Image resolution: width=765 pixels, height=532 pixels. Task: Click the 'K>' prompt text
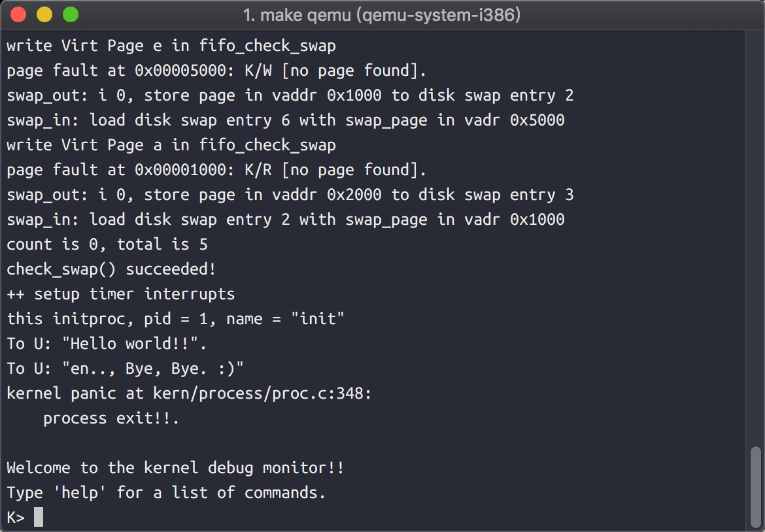point(16,518)
